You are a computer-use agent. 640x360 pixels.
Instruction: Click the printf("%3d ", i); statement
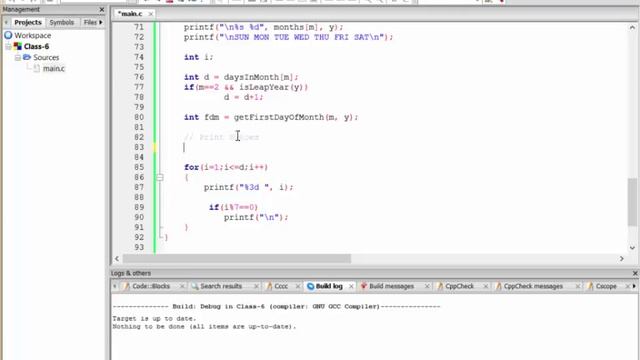coord(249,187)
